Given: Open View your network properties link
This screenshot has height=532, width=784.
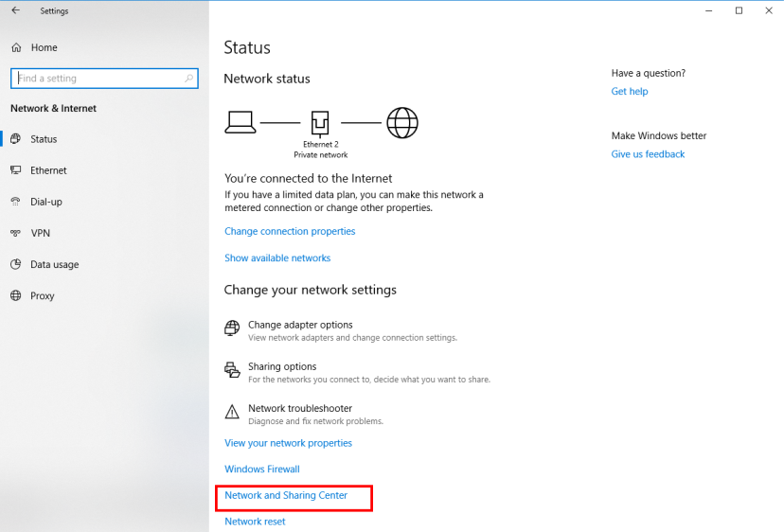Looking at the screenshot, I should pos(288,443).
